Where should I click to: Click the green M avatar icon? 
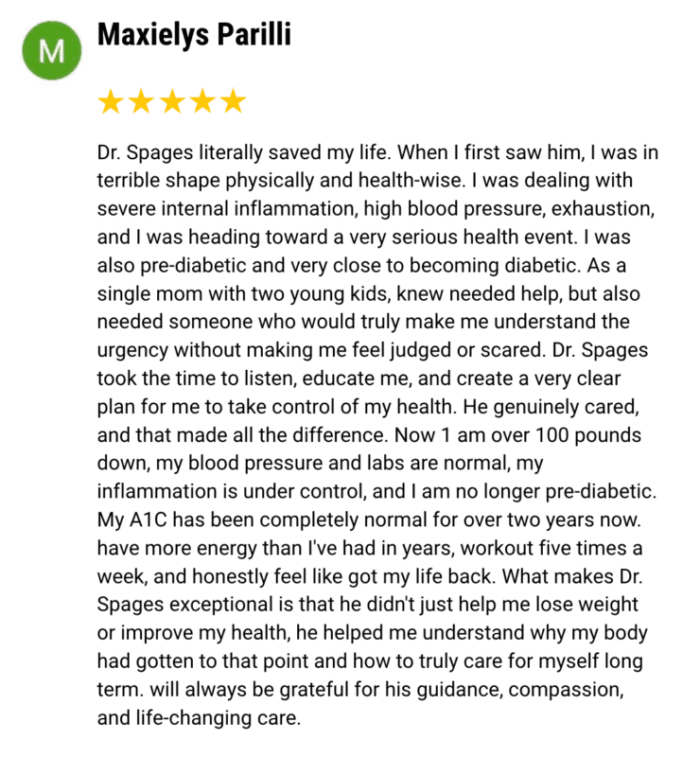tap(52, 50)
